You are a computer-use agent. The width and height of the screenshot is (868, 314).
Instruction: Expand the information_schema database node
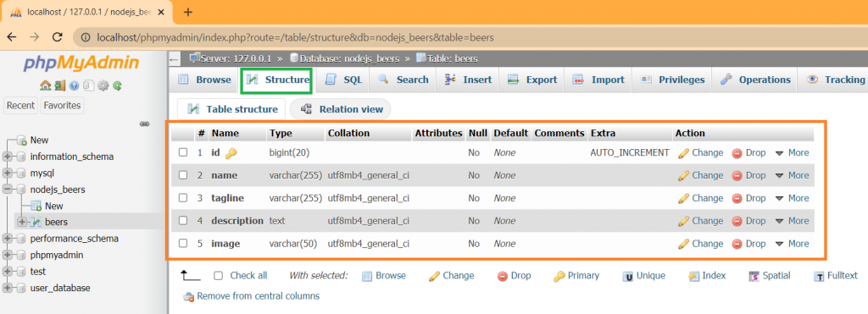tap(7, 157)
